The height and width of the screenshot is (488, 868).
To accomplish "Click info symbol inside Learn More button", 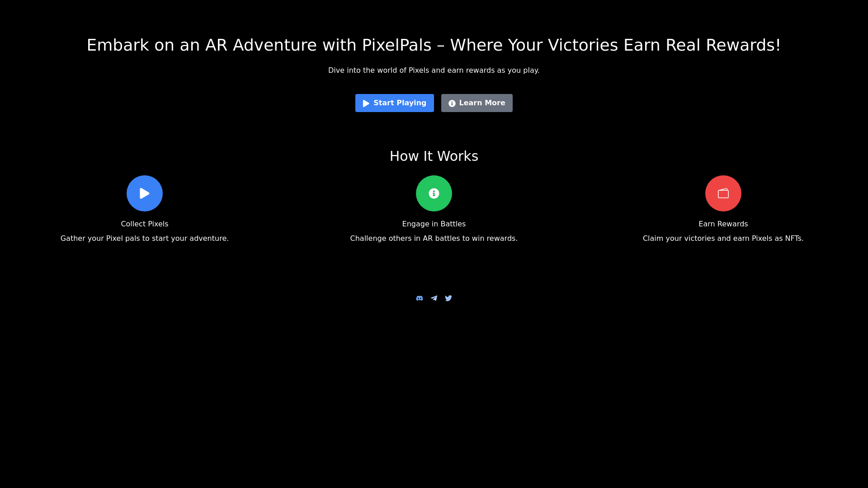I will (452, 103).
